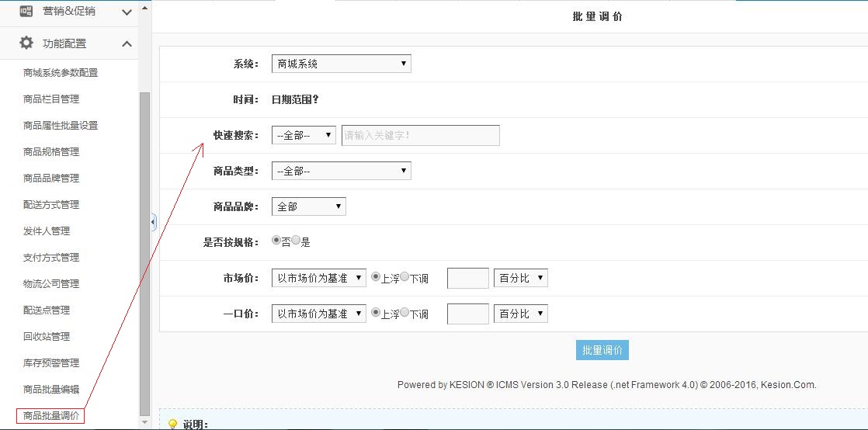Go to 支付方式管理
This screenshot has height=430, width=868.
tap(51, 258)
